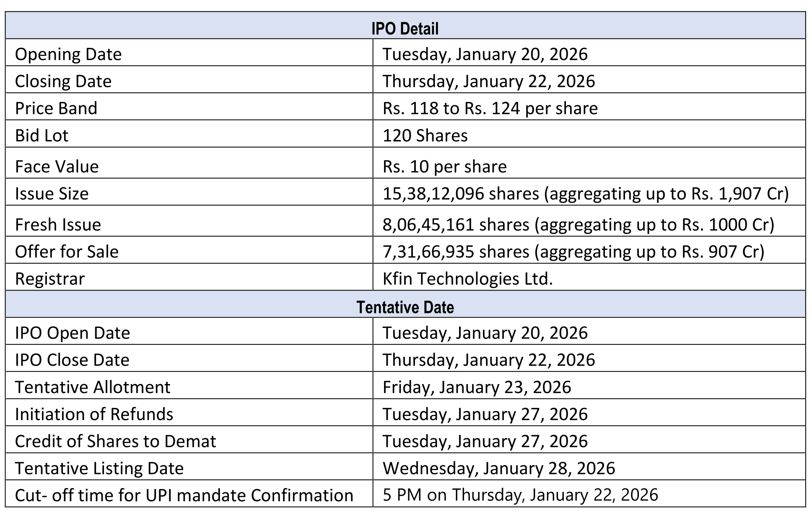Click the Tuesday, January 20, 2026 opening value
The image size is (812, 520).
(x=485, y=54)
